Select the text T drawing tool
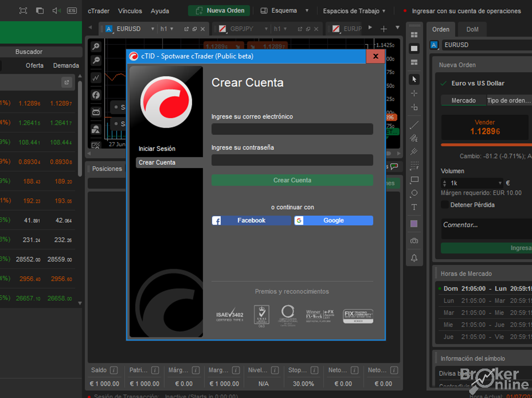Screen dimensions: 532x398 [x=414, y=207]
